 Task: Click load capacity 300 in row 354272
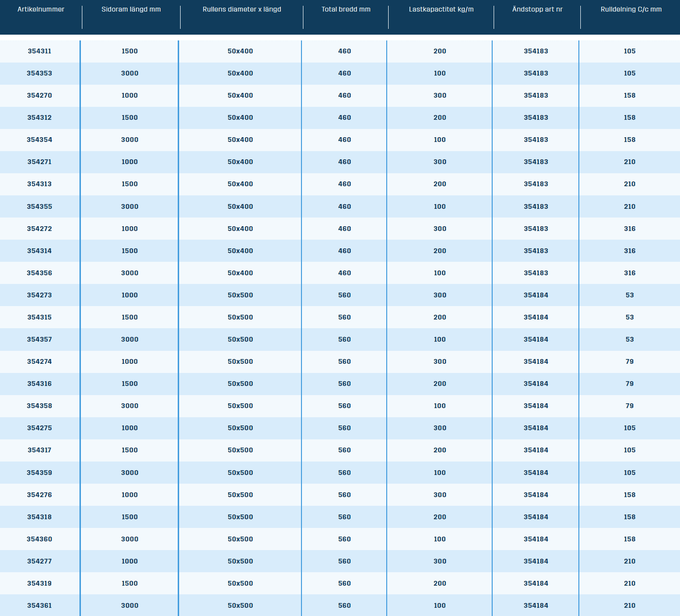click(x=440, y=229)
